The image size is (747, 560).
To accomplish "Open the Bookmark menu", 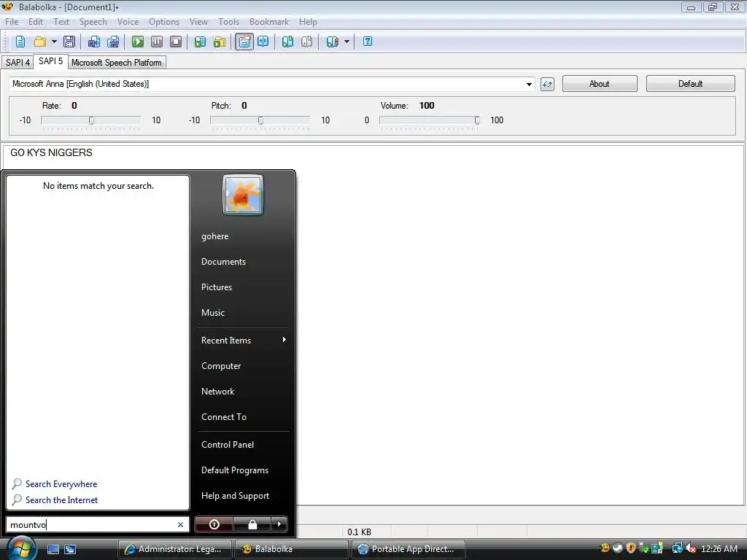I will pos(269,21).
